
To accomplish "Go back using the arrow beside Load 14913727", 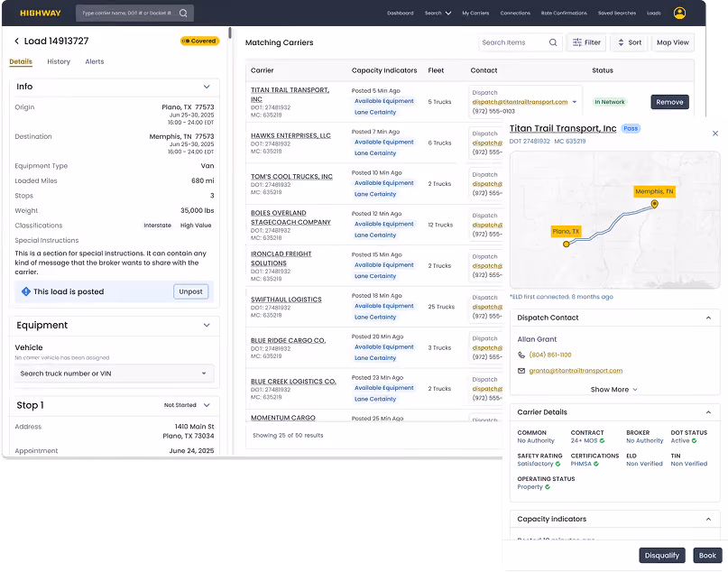I will (x=16, y=41).
